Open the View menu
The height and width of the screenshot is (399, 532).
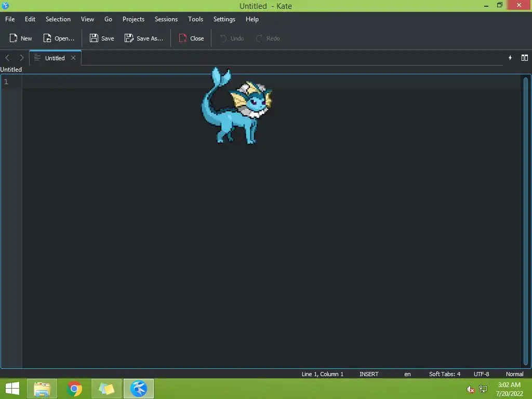pos(87,19)
